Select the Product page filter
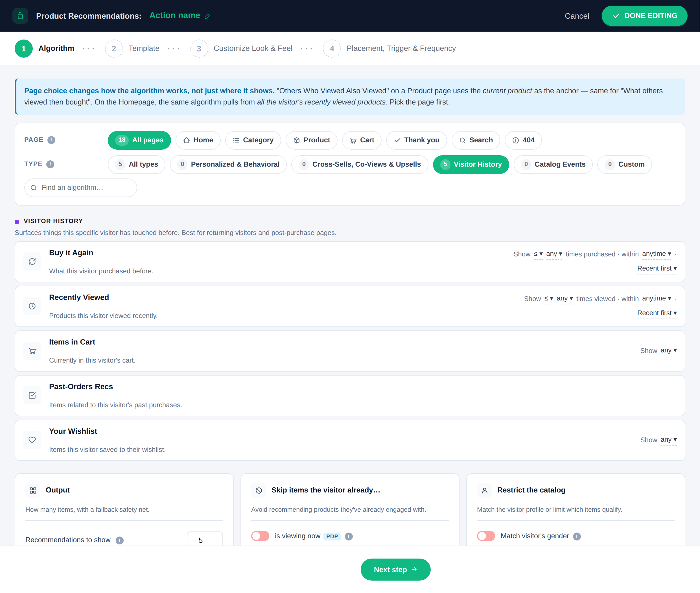Screen dimensions: 700x593 pyautogui.click(x=312, y=140)
